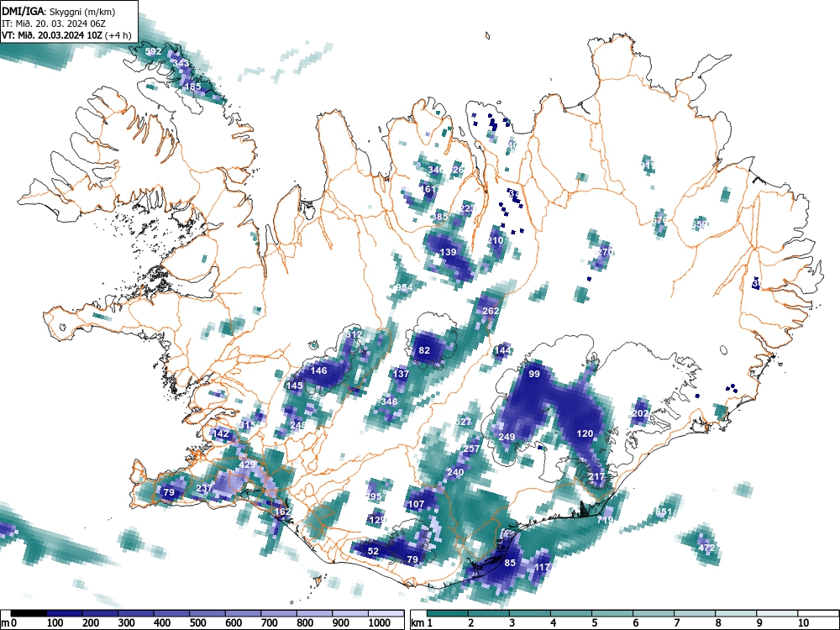The image size is (840, 630).
Task: Click the 262 visibility value
Action: point(491,312)
